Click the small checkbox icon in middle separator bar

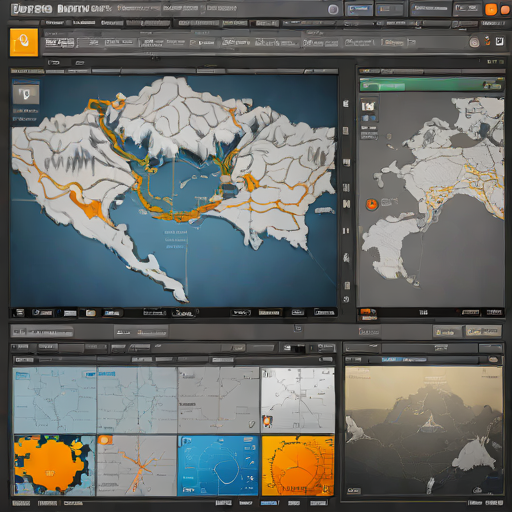tap(298, 329)
